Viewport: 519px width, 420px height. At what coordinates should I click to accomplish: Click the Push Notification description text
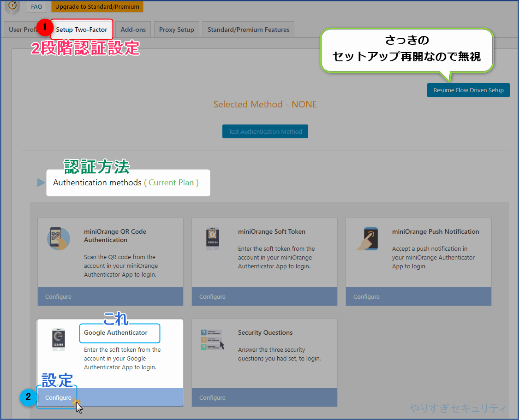point(433,257)
